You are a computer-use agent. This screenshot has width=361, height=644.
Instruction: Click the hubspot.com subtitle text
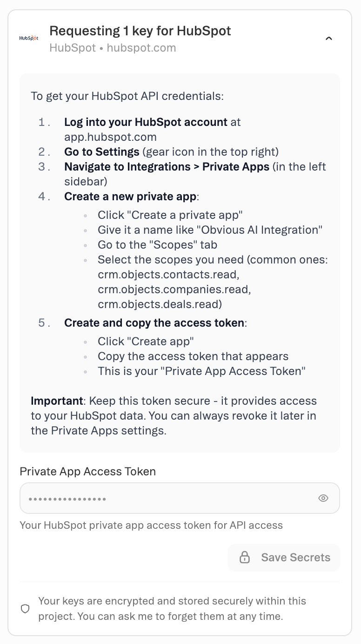pyautogui.click(x=141, y=48)
